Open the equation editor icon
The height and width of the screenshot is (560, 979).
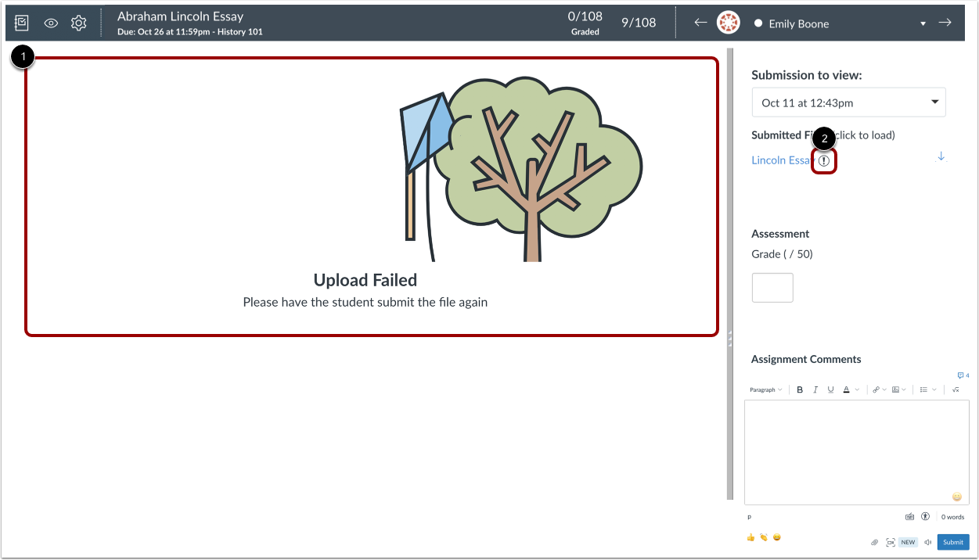click(x=956, y=389)
